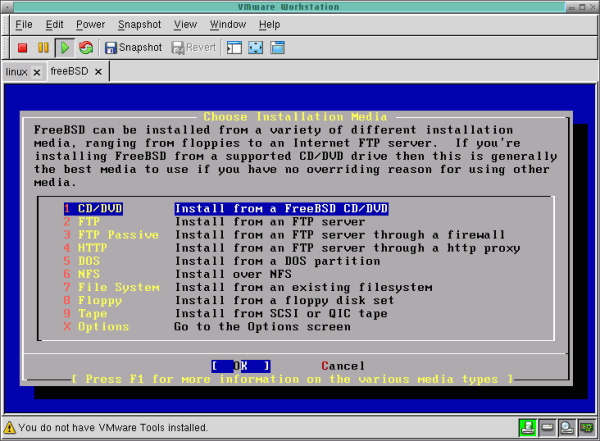Open the Power menu
Screen dimensions: 600x441
click(x=90, y=24)
